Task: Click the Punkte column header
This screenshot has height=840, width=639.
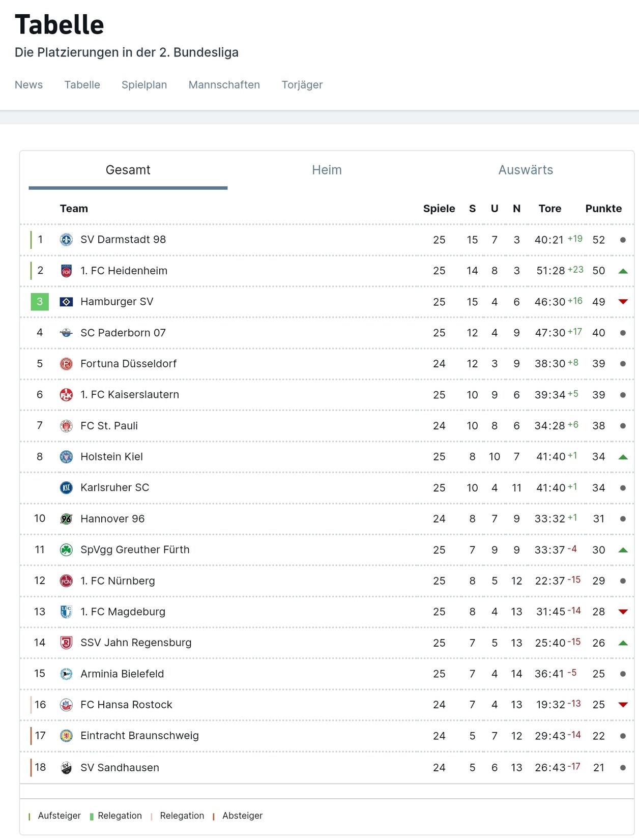Action: click(603, 209)
